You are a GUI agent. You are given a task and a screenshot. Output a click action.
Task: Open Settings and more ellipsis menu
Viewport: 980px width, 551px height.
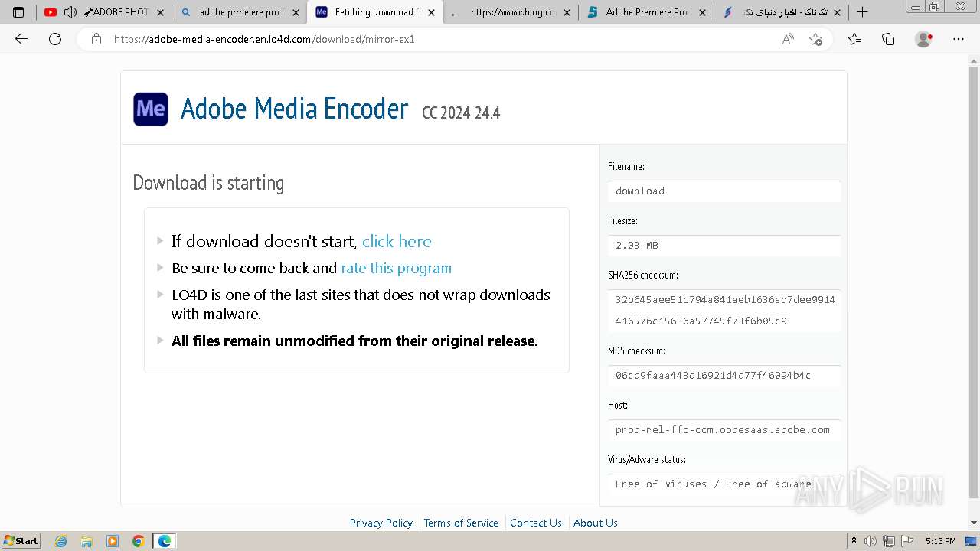[959, 39]
